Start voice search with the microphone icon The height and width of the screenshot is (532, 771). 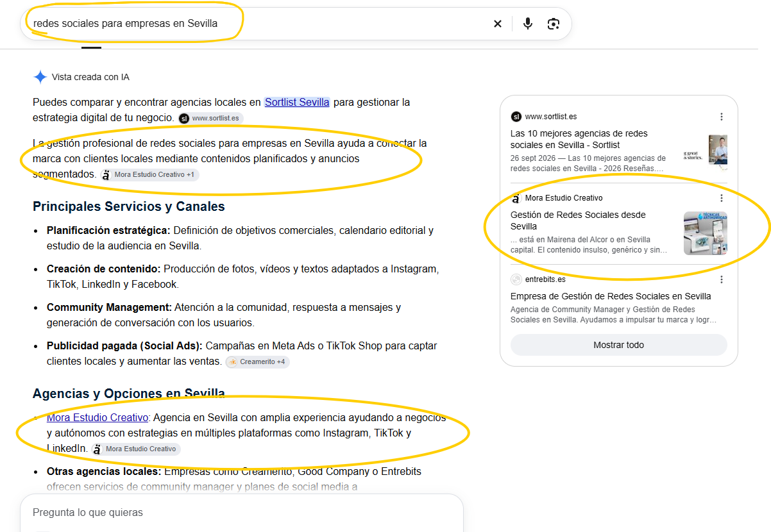point(528,24)
